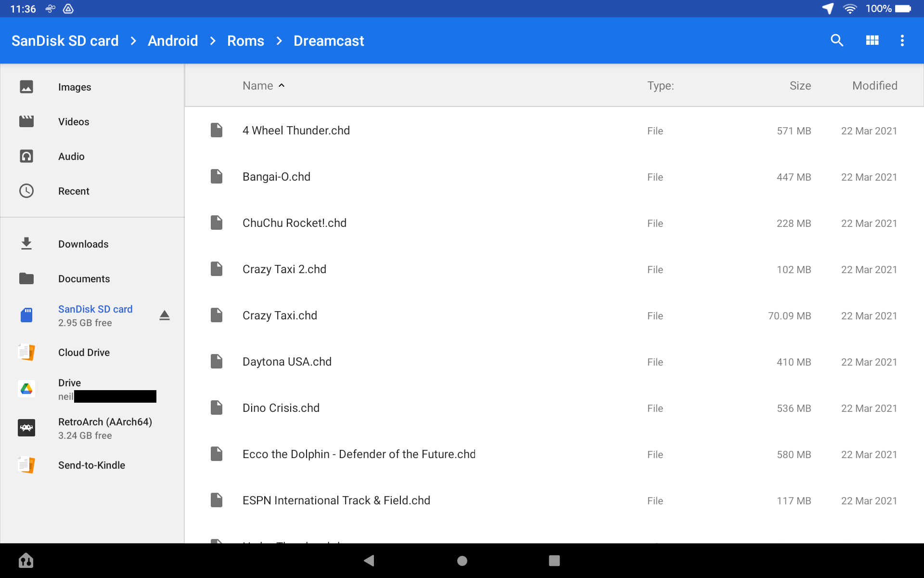Select file Bangai-O.chd
The width and height of the screenshot is (924, 578).
point(554,177)
